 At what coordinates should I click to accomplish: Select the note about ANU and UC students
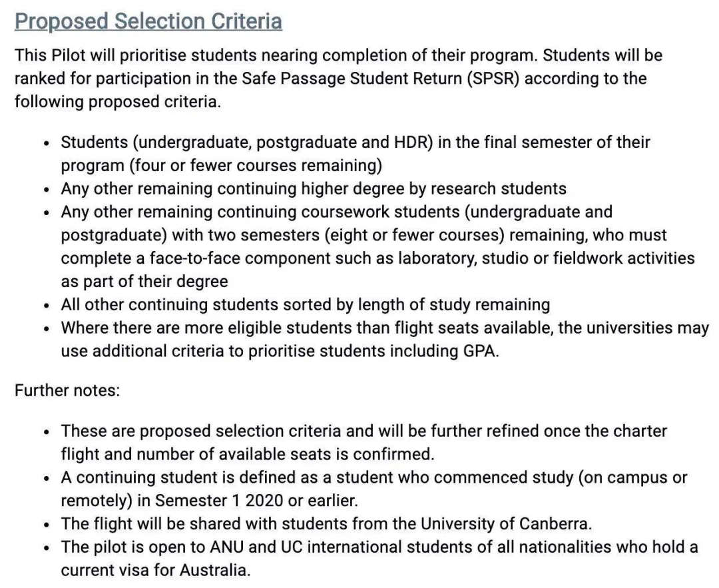click(379, 559)
